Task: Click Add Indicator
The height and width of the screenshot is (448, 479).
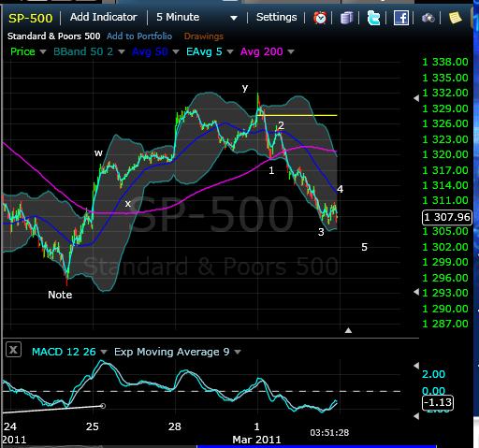Action: coord(104,17)
